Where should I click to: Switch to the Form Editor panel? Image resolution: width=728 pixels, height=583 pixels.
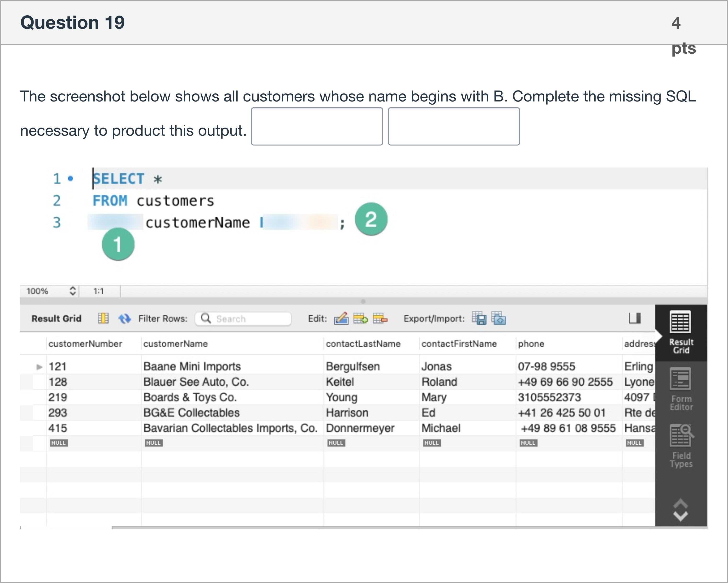pos(681,389)
